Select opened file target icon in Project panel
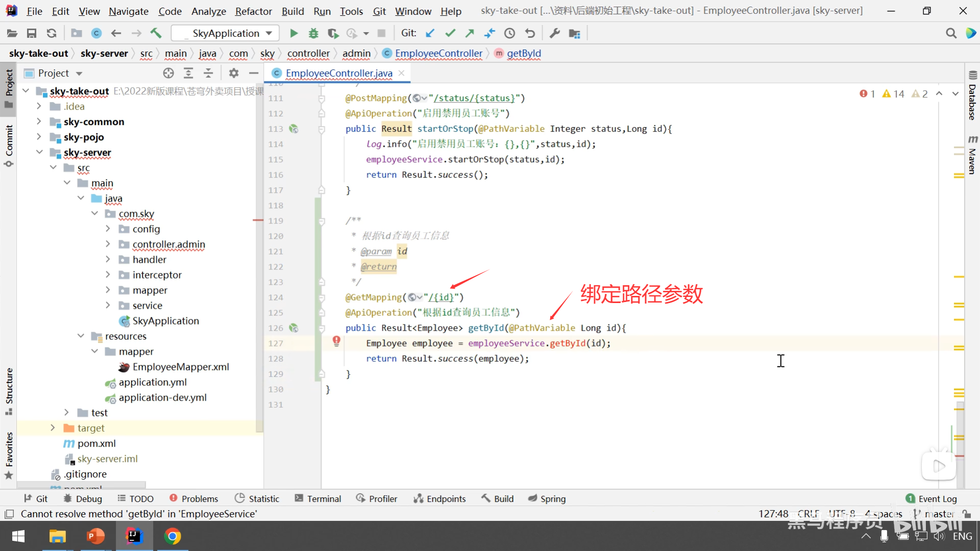The height and width of the screenshot is (551, 980). [x=168, y=73]
